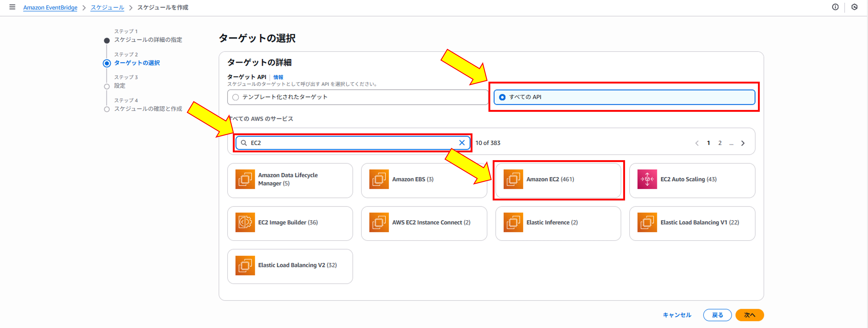Clear the EC2 search text
The height and width of the screenshot is (328, 868).
click(x=462, y=143)
